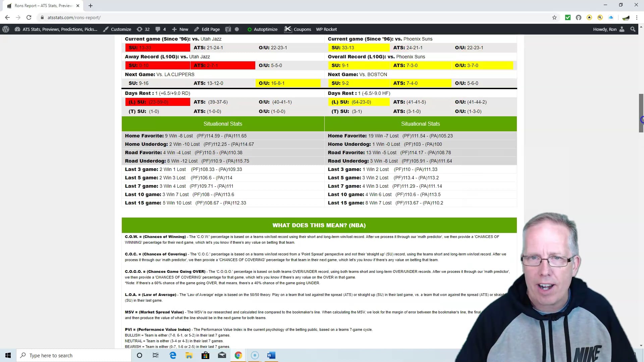644x362 pixels.
Task: Open the New content menu
Action: (x=180, y=29)
